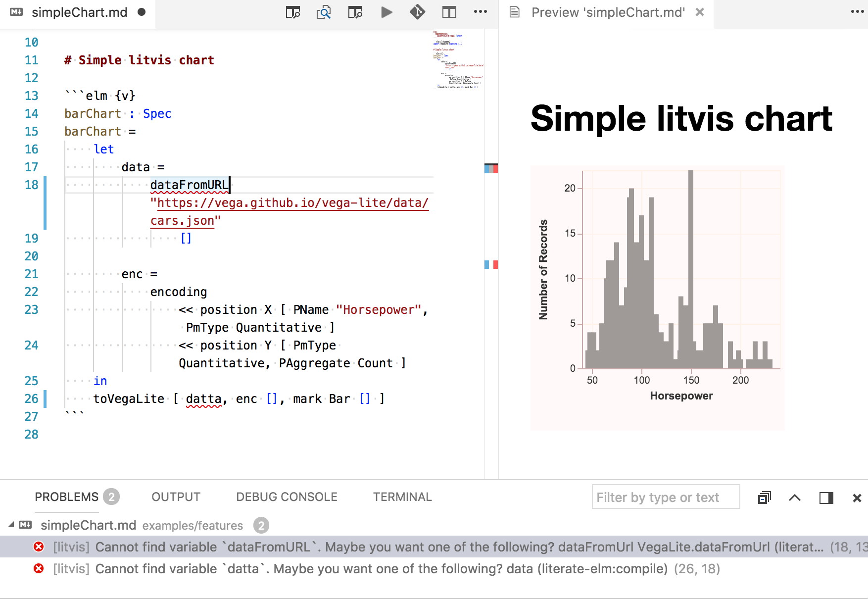Switch to the OUTPUT panel tab
This screenshot has width=868, height=599.
[176, 497]
